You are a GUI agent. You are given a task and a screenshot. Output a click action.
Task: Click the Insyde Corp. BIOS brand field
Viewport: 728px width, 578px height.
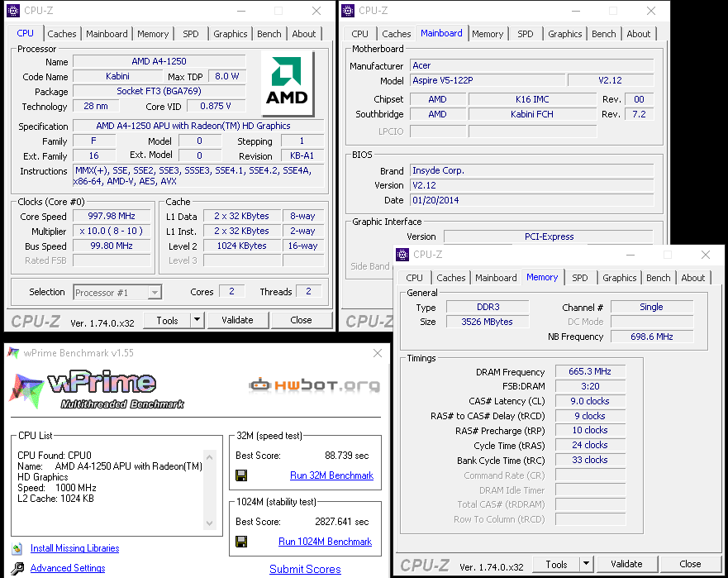532,170
